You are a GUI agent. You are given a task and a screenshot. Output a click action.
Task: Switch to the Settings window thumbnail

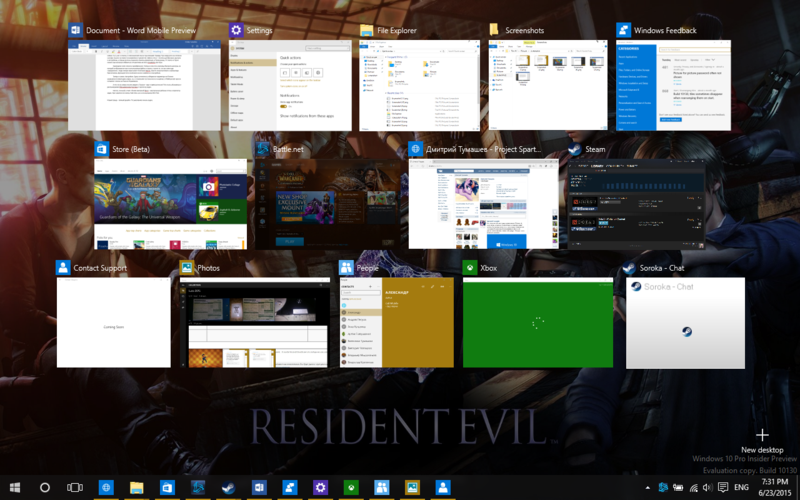[x=290, y=85]
